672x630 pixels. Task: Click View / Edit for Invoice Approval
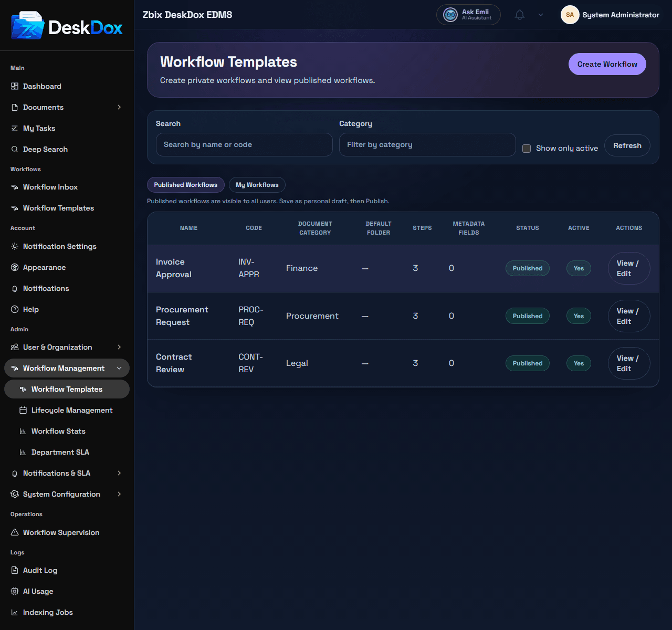pos(629,268)
